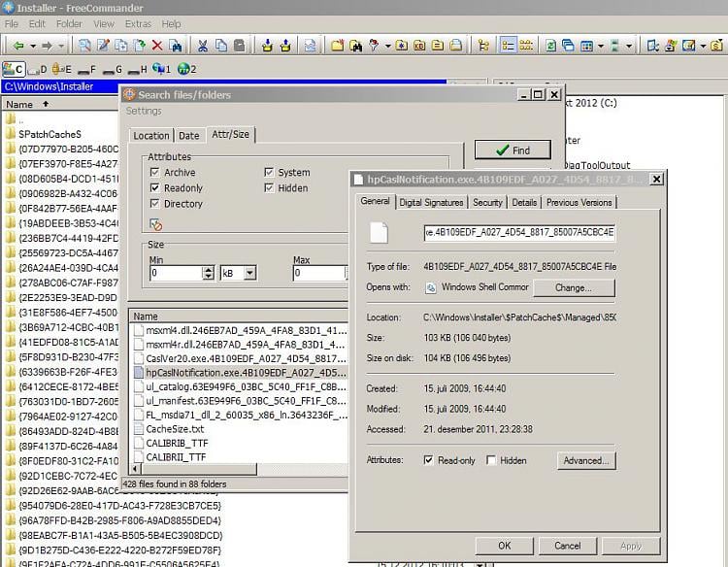Click the folder tree icon in toolbar
This screenshot has width=728, height=567.
pos(483,46)
